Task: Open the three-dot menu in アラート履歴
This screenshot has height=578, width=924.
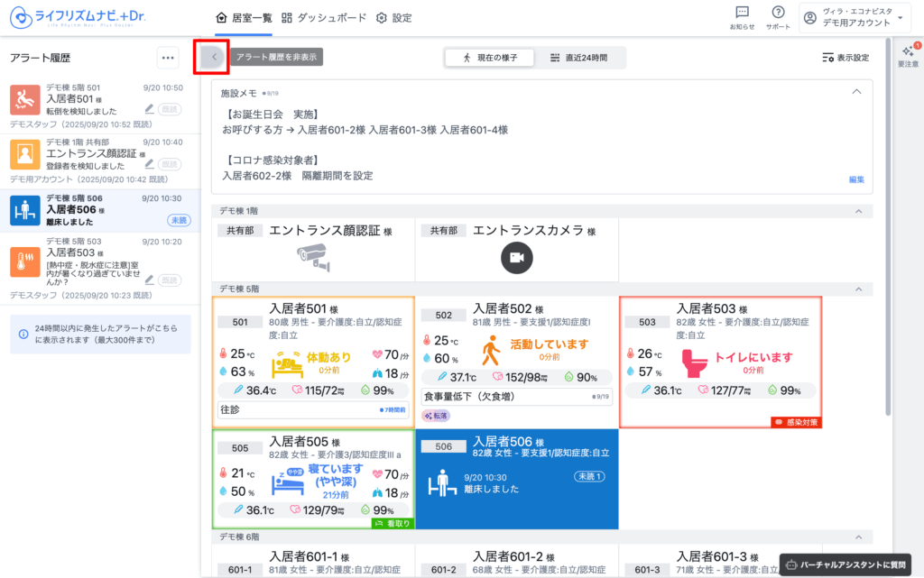Action: pos(167,58)
